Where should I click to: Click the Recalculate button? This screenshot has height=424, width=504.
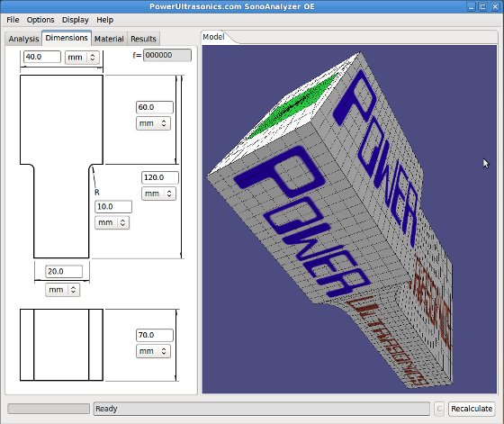(x=472, y=409)
